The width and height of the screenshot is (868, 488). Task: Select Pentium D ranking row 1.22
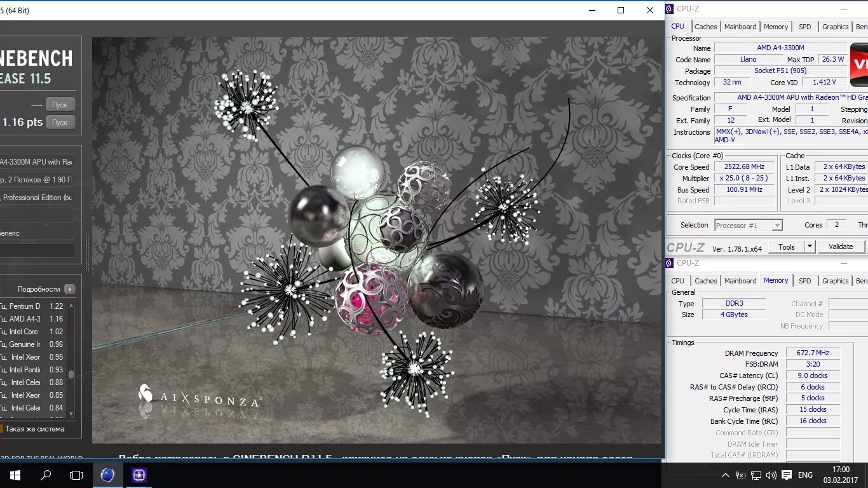(33, 306)
